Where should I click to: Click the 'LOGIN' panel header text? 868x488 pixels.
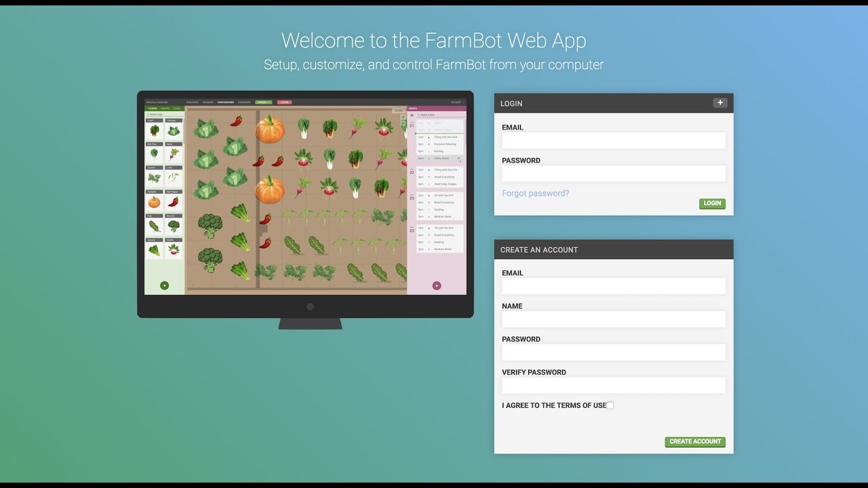coord(511,104)
